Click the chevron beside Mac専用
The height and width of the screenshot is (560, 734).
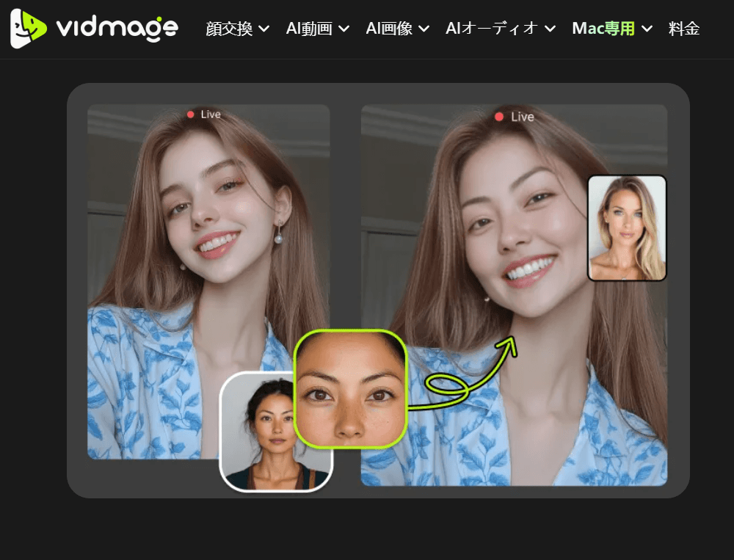[647, 29]
